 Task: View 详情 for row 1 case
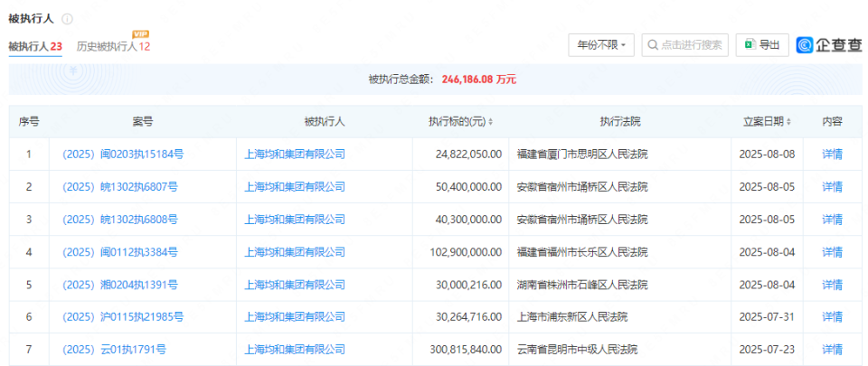832,155
